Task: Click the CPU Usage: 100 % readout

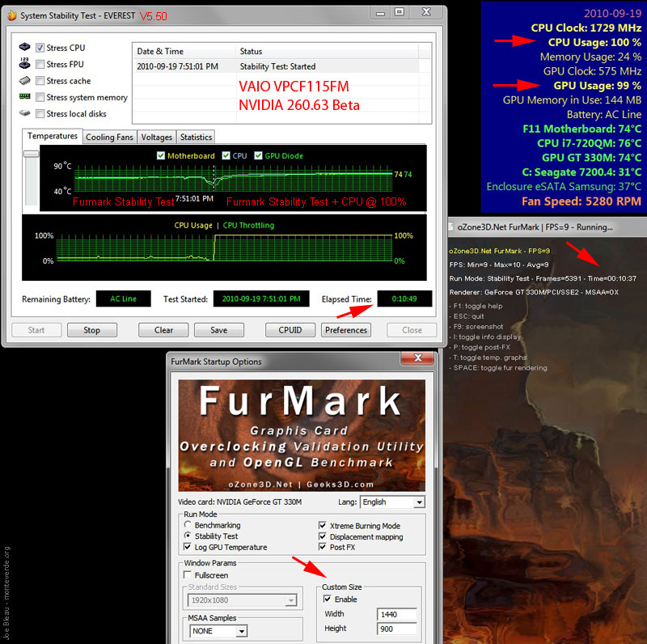Action: pyautogui.click(x=594, y=42)
